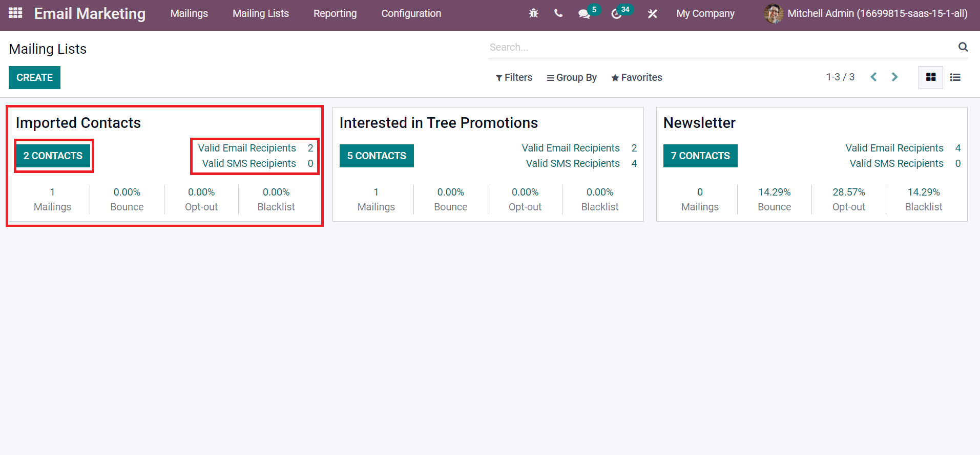The height and width of the screenshot is (455, 980).
Task: Switch to list view
Action: tap(955, 77)
